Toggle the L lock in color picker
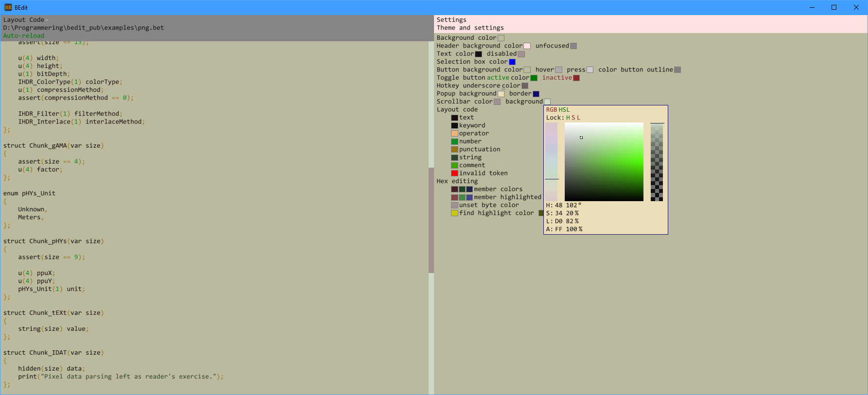The width and height of the screenshot is (868, 395). click(x=578, y=118)
